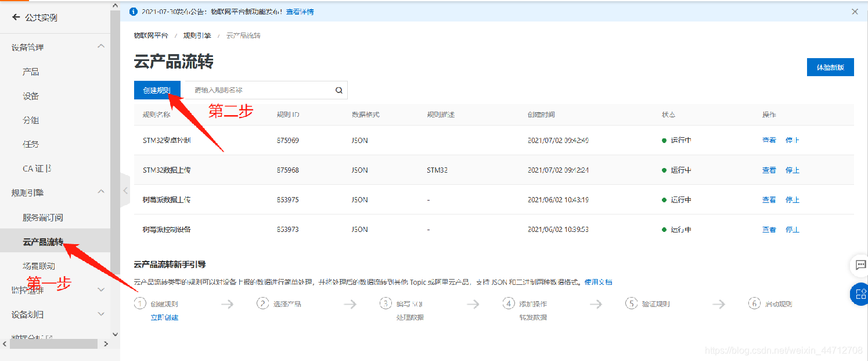This screenshot has width=868, height=361.
Task: Expand the 设备划归 sidebar section
Action: tap(101, 313)
